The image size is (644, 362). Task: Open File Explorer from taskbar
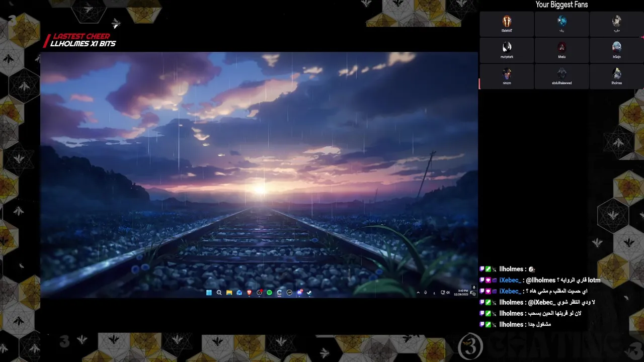(229, 293)
